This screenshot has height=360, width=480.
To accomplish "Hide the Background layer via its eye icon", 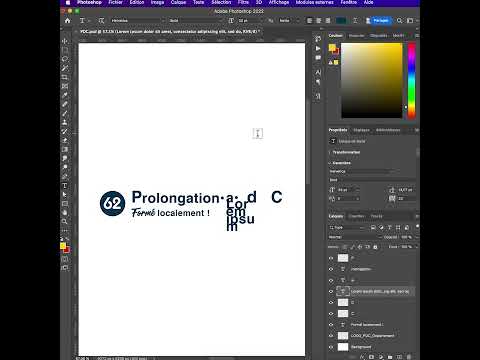I will [331, 347].
